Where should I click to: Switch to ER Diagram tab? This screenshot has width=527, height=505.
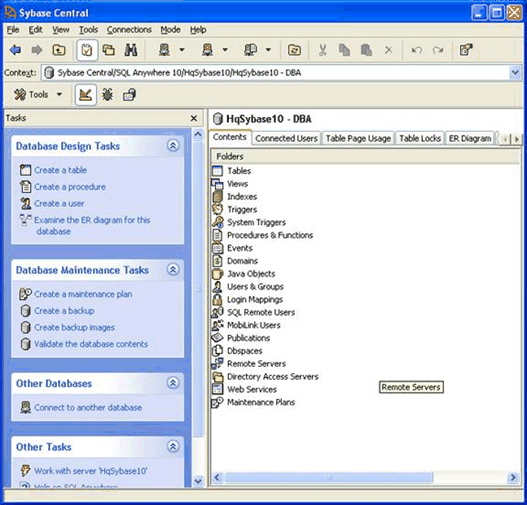tap(470, 138)
